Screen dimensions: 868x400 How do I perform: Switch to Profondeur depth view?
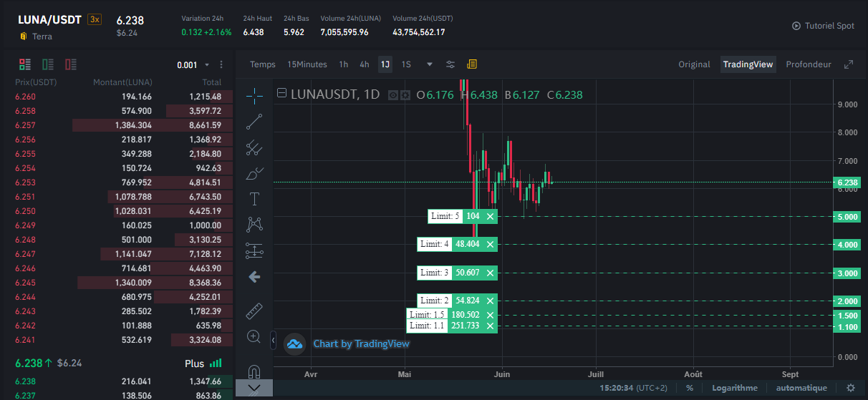pyautogui.click(x=809, y=64)
